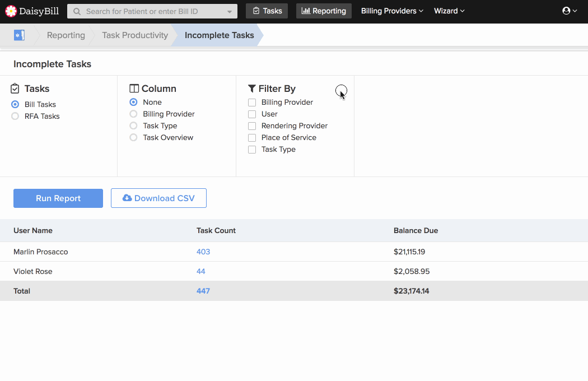
Task: Click the Incomplete Tasks page heading
Action: click(53, 64)
